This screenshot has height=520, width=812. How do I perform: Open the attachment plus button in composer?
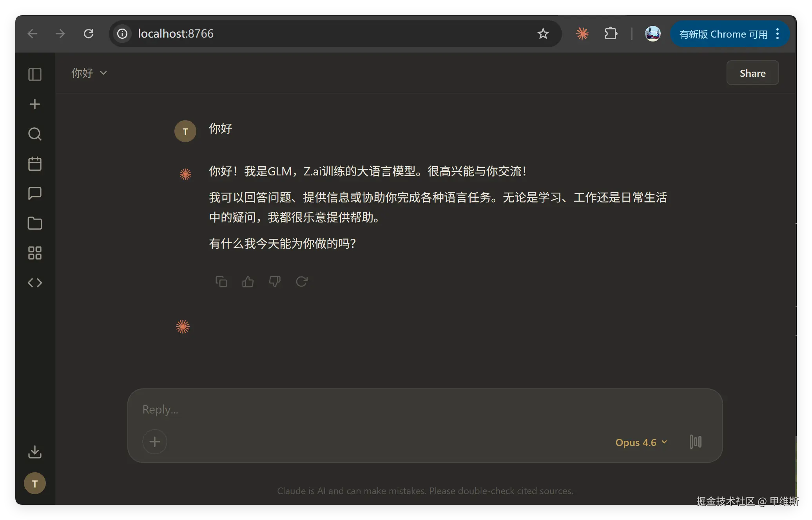(x=155, y=442)
